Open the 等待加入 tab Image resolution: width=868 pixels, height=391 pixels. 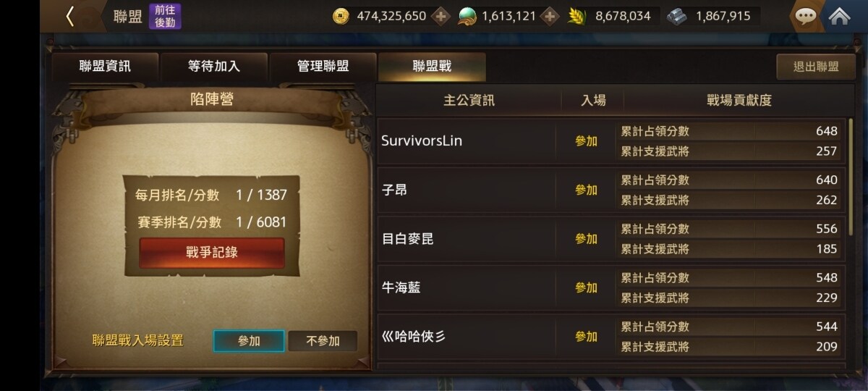click(x=214, y=67)
